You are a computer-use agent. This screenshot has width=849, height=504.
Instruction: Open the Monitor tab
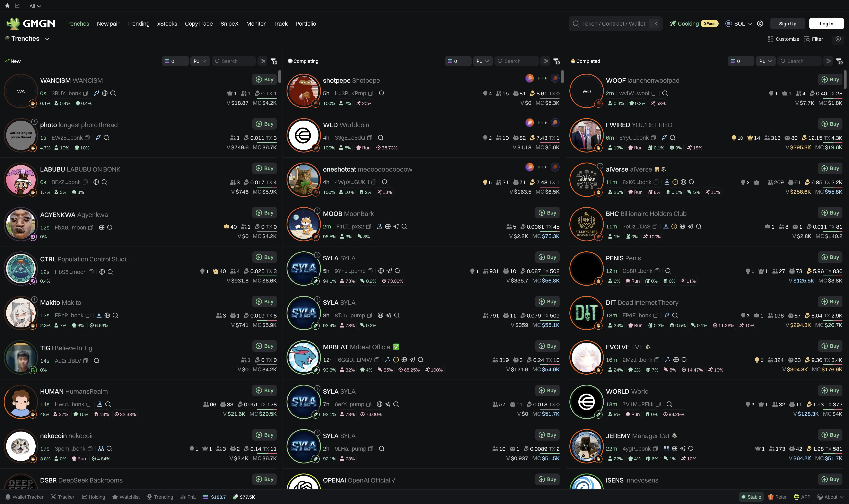pos(256,24)
